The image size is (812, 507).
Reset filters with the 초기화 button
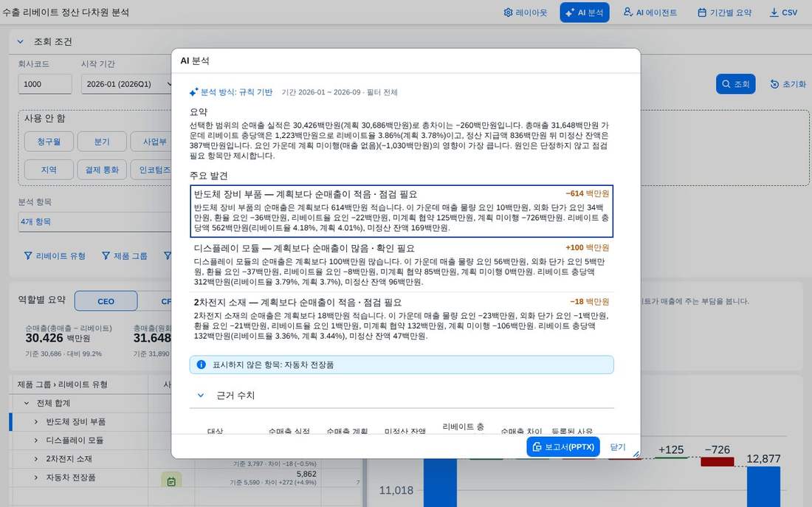(x=788, y=84)
